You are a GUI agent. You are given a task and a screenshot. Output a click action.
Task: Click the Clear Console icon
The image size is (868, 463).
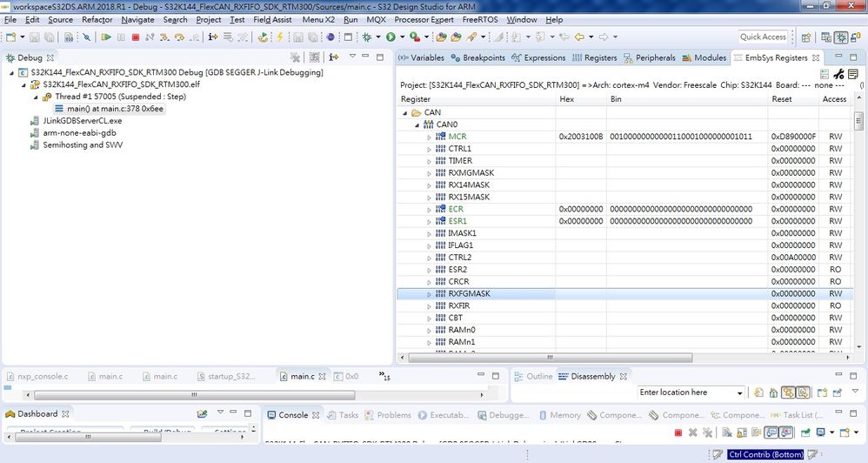pos(727,433)
